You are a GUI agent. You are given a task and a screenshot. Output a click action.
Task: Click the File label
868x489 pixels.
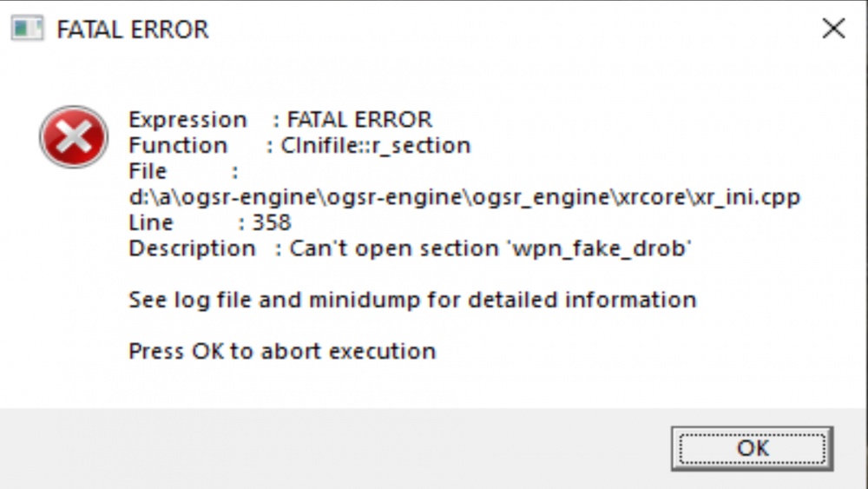tap(148, 171)
